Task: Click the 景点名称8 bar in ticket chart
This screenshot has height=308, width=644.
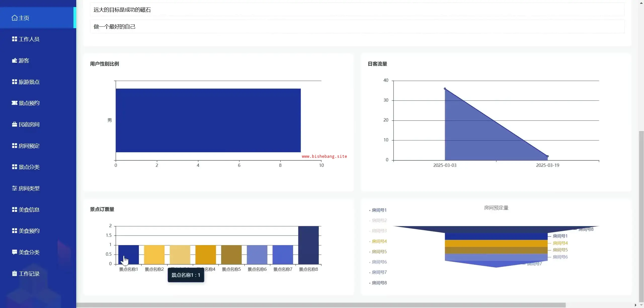Action: click(x=308, y=245)
